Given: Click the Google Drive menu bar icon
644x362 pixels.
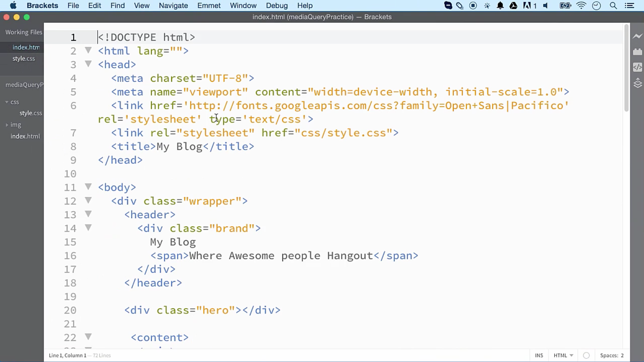Looking at the screenshot, I should click(x=514, y=5).
